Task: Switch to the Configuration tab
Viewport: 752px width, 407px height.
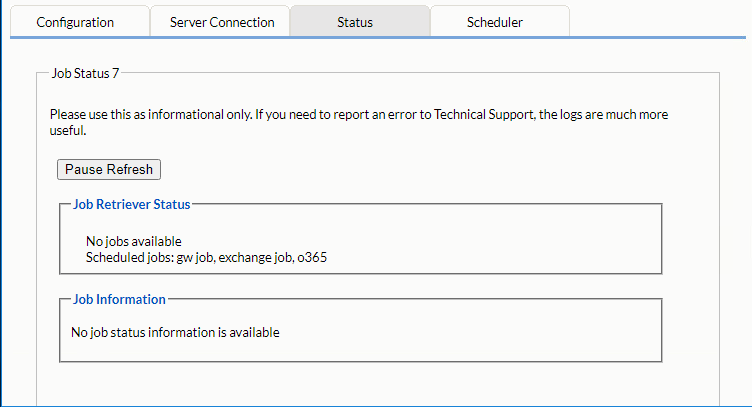Action: tap(75, 22)
